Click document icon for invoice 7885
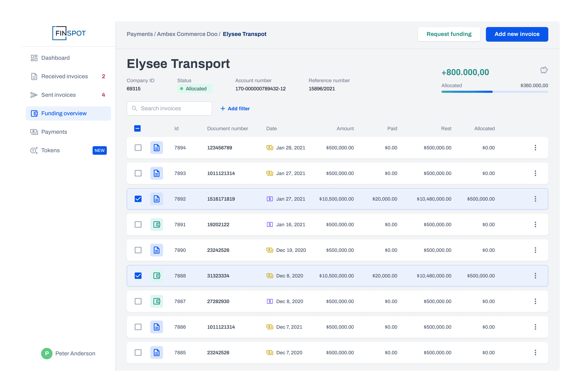The height and width of the screenshot is (392, 581). pyautogui.click(x=156, y=353)
